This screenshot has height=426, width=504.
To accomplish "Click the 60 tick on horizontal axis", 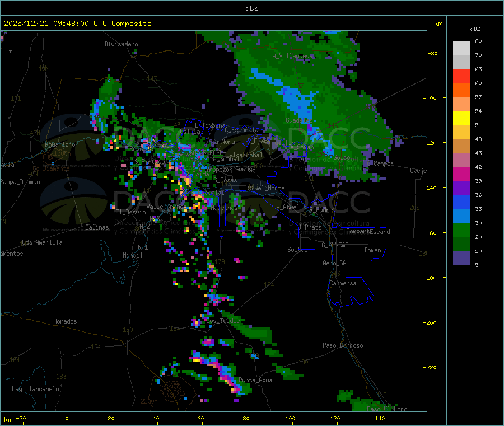I will click(x=200, y=418).
